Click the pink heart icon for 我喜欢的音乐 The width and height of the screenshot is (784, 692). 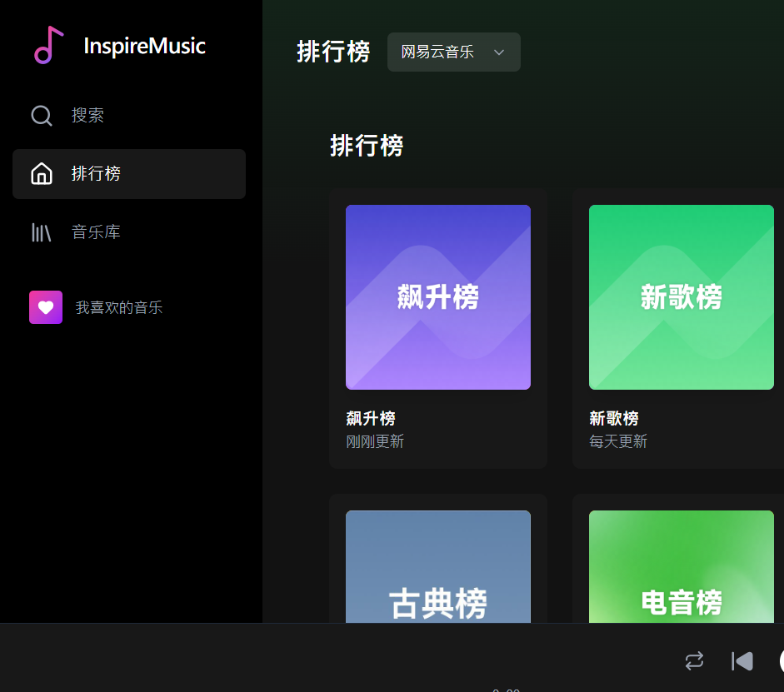pyautogui.click(x=45, y=306)
